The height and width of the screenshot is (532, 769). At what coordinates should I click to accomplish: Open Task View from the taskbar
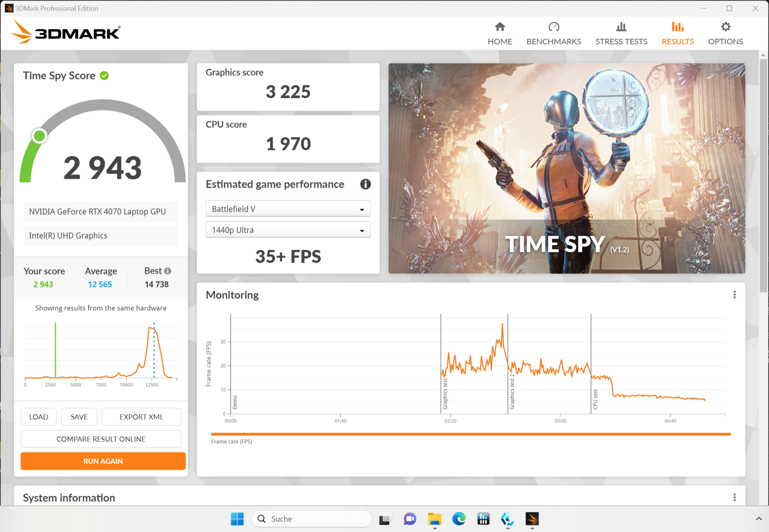(x=385, y=519)
